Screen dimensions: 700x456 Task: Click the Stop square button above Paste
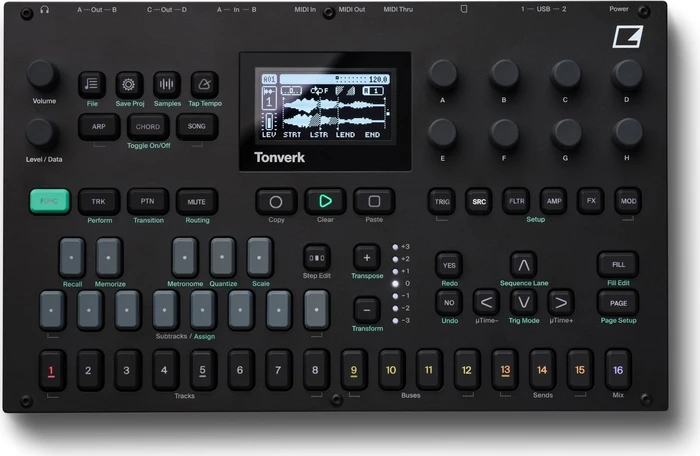coord(374,201)
